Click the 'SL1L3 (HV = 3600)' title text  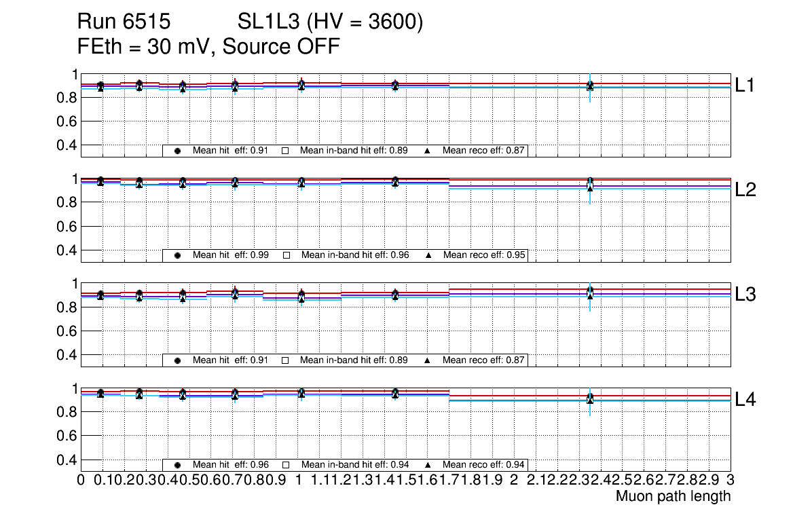point(331,23)
